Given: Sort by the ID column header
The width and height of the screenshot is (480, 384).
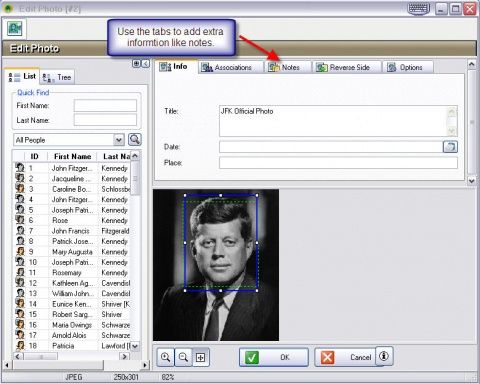Looking at the screenshot, I should coord(34,156).
